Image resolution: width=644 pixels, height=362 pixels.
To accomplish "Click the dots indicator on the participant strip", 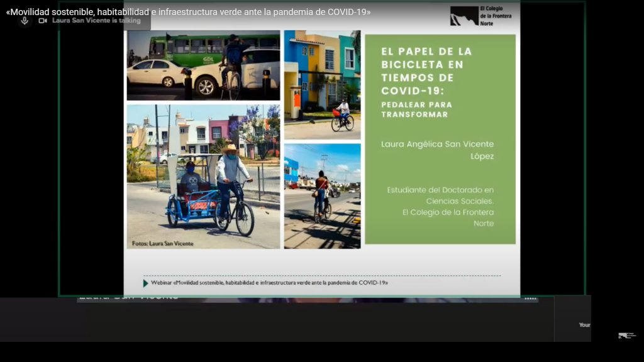I will pos(530,299).
